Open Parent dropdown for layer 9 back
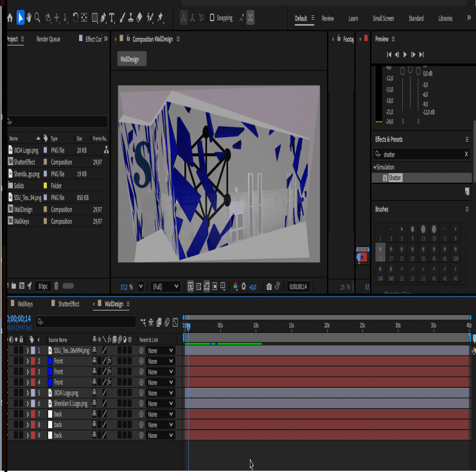 (x=161, y=435)
